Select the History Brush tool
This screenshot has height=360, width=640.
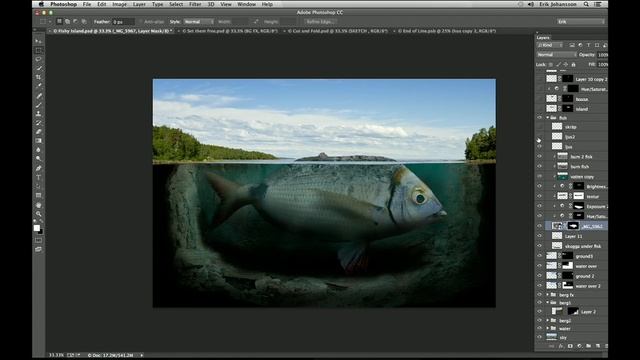(x=38, y=123)
